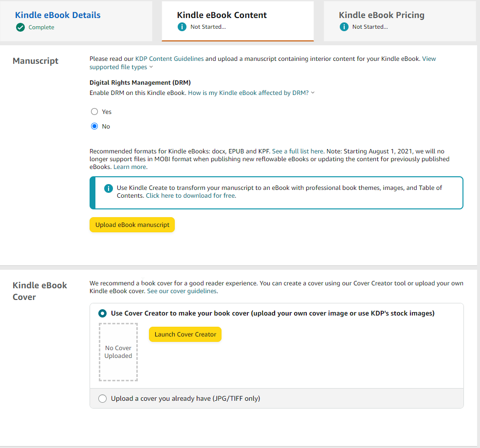Click here to download Kindle Create free
This screenshot has height=448, width=480.
190,196
